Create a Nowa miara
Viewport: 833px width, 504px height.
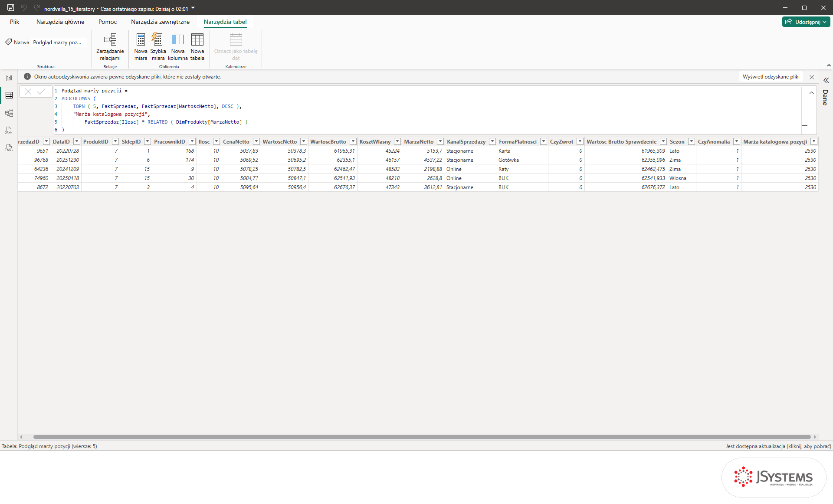[141, 47]
